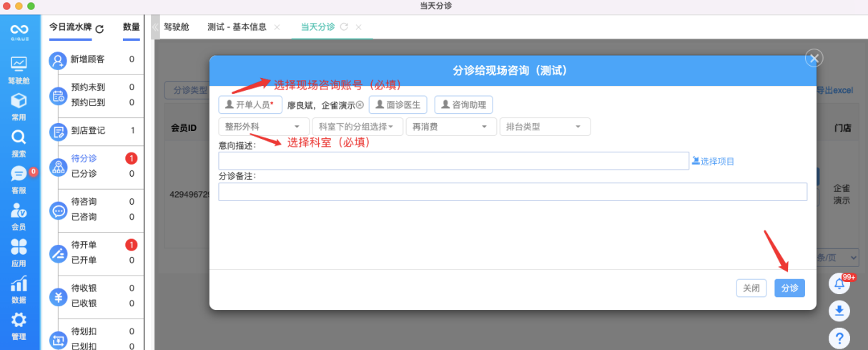Refresh the 当天分诊 tab

coord(344,27)
